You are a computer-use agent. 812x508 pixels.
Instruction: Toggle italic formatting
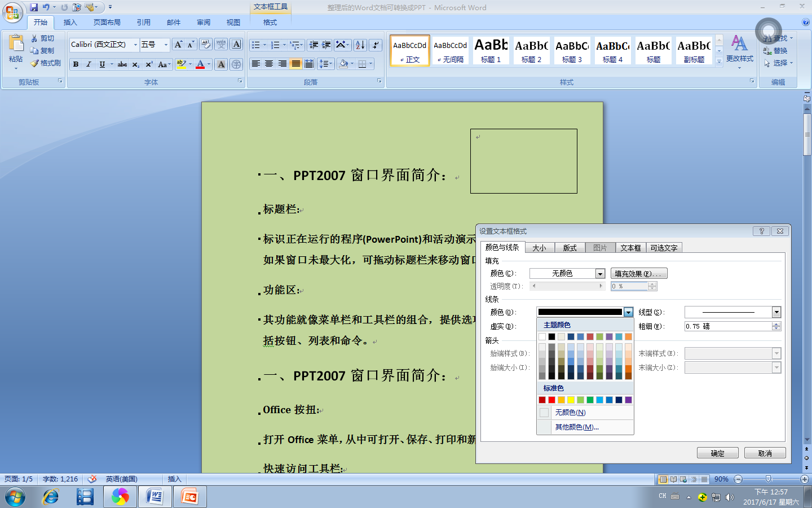pyautogui.click(x=89, y=64)
